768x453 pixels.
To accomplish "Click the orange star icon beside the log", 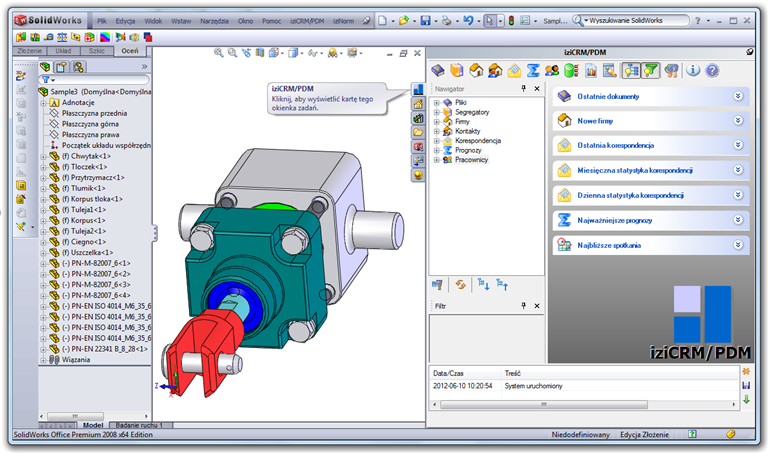I will click(746, 372).
